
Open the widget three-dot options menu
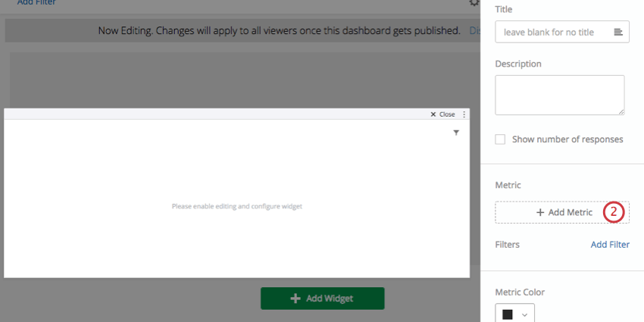click(x=464, y=114)
